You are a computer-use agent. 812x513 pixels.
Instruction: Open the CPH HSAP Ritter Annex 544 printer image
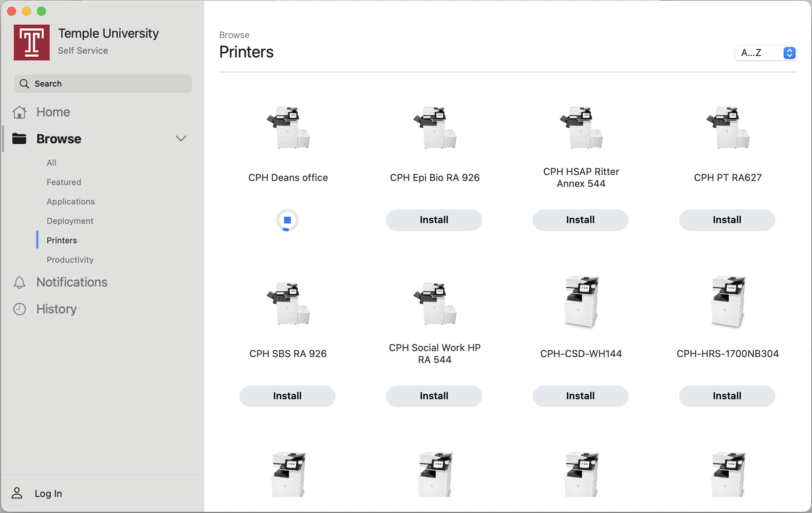(x=581, y=127)
